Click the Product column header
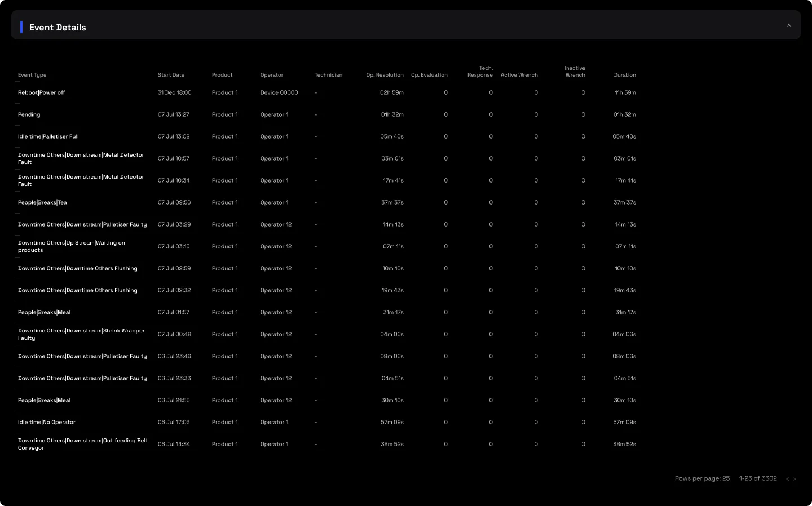Image resolution: width=812 pixels, height=506 pixels. pyautogui.click(x=222, y=75)
